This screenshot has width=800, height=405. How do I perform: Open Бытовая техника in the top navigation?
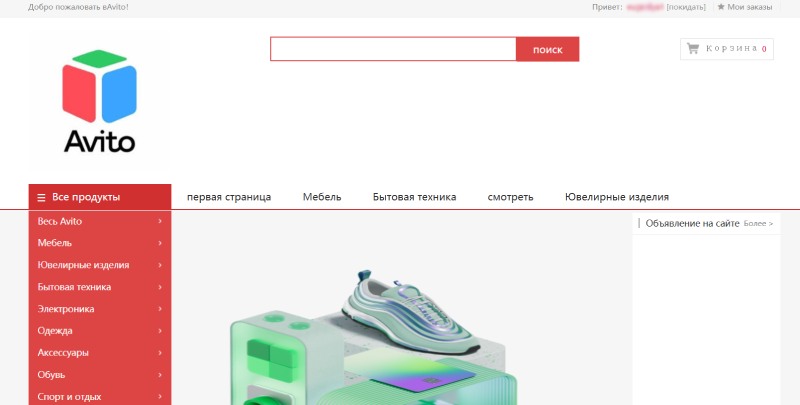click(414, 197)
